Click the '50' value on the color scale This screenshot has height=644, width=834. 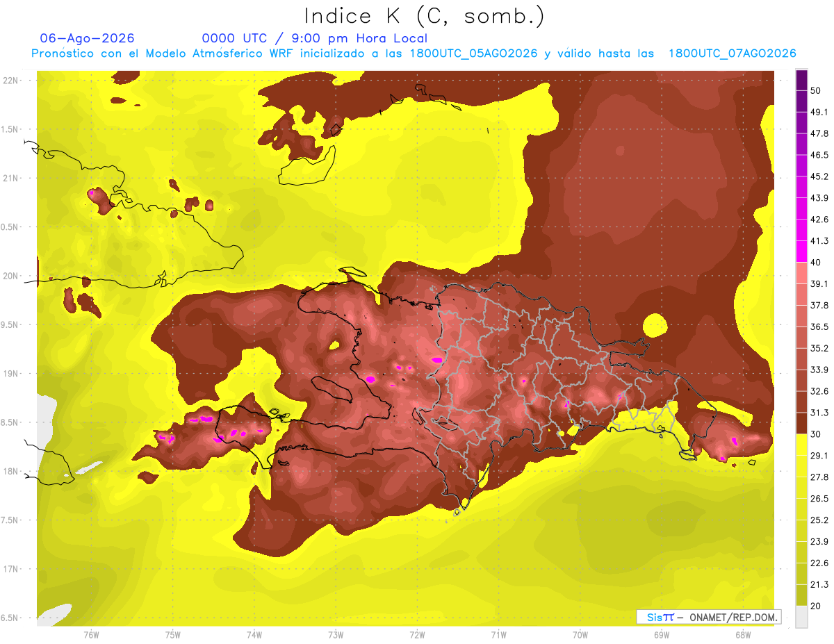[x=816, y=90]
